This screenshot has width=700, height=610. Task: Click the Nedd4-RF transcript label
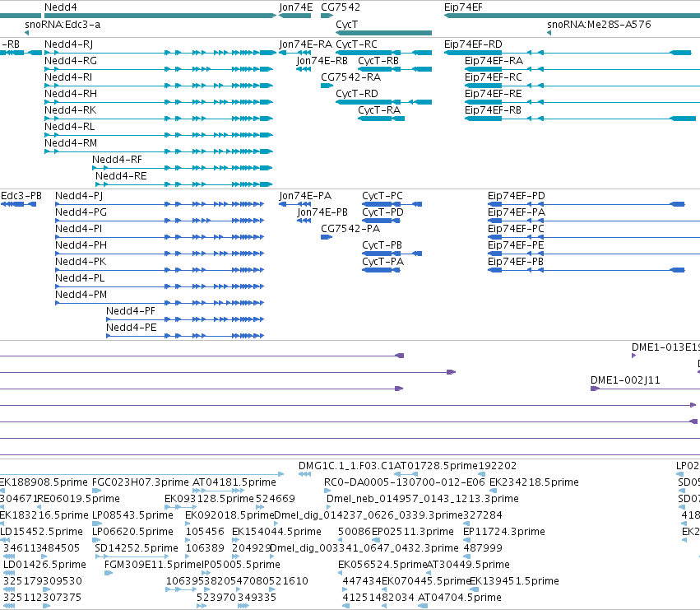(117, 160)
